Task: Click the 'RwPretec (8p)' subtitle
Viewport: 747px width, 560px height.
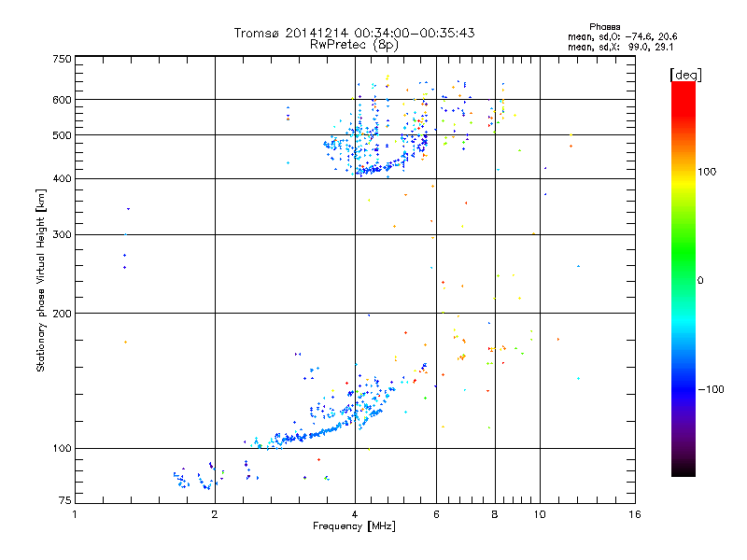Action: coord(354,45)
